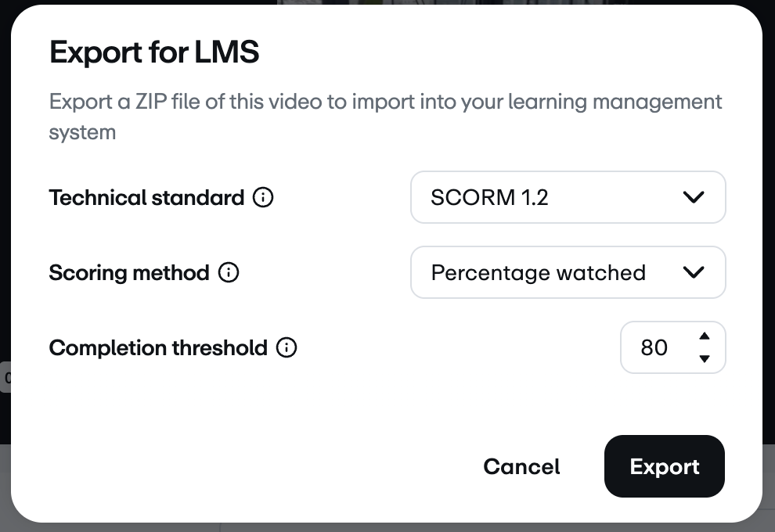This screenshot has height=532, width=775.
Task: Decrease completion threshold with down arrow
Action: pyautogui.click(x=705, y=359)
